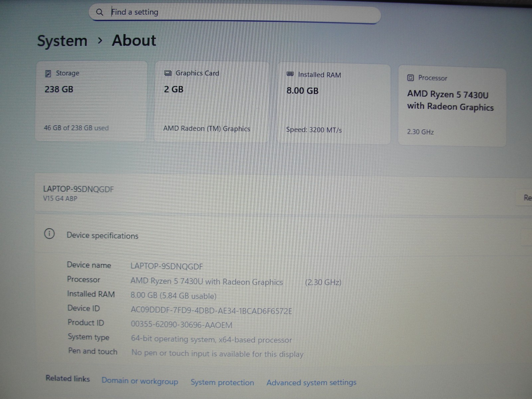Select '(2.30 GHz)' in specifications list
This screenshot has height=399, width=532.
coord(323,282)
